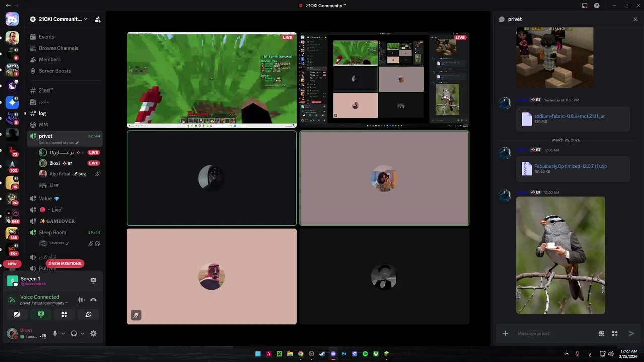This screenshot has width=644, height=362.
Task: Open the Members list item
Action: (49, 59)
